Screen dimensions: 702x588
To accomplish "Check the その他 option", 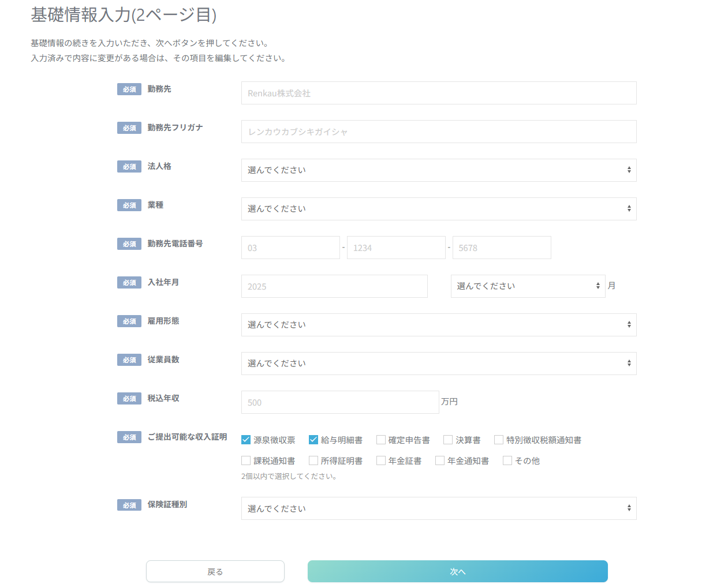I will pos(507,460).
